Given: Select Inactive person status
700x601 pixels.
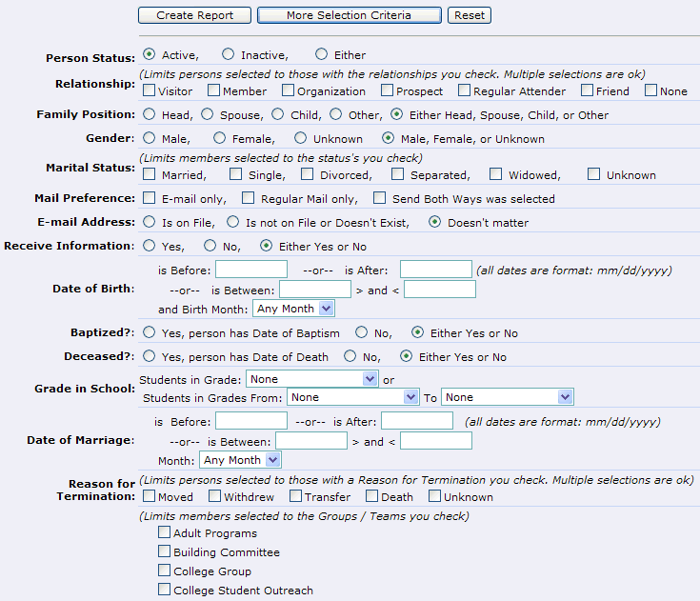Looking at the screenshot, I should pyautogui.click(x=228, y=54).
